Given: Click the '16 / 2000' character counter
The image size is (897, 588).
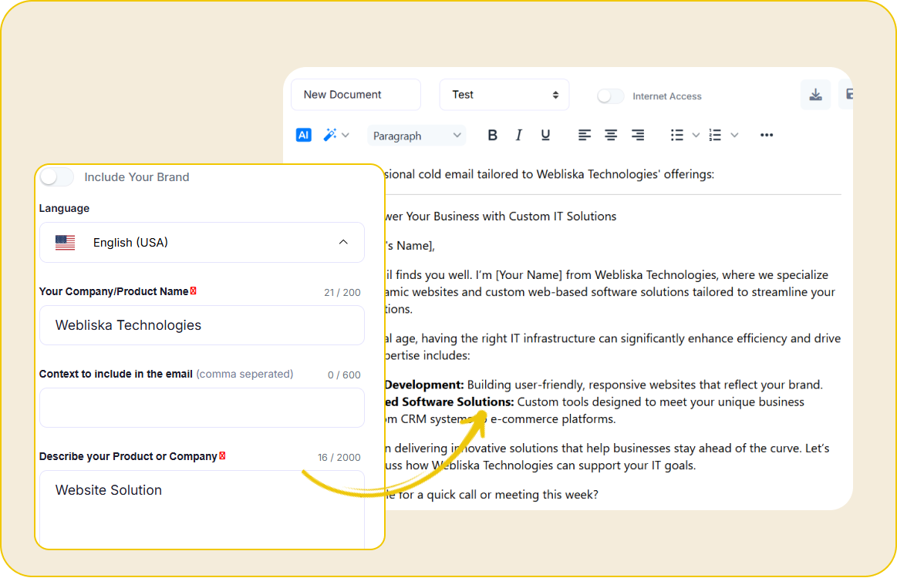Looking at the screenshot, I should tap(339, 458).
